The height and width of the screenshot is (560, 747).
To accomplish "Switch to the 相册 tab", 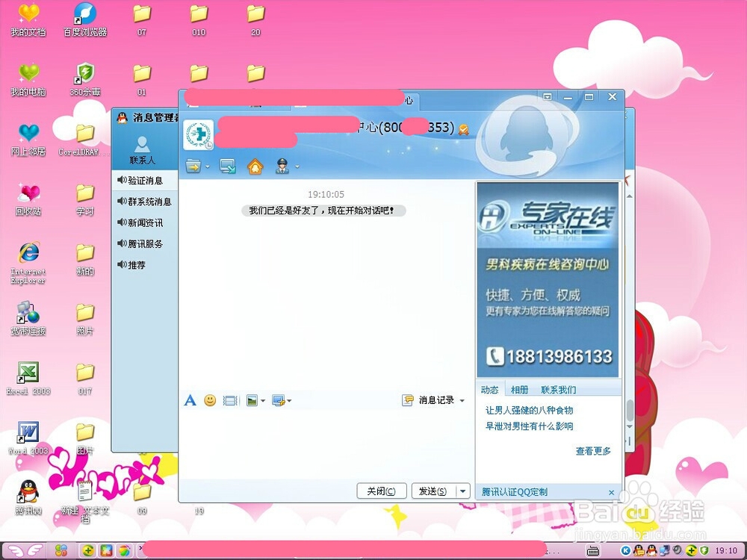I will tap(519, 390).
